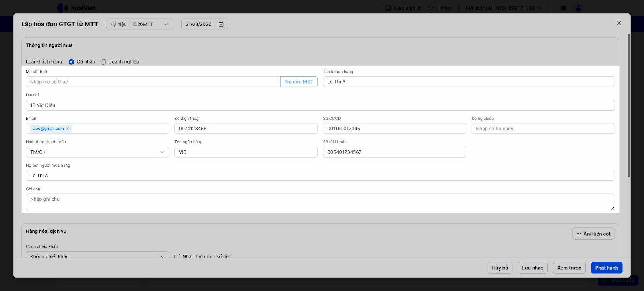Remove the abc@gmail.com email tag
644x291 pixels.
click(67, 129)
